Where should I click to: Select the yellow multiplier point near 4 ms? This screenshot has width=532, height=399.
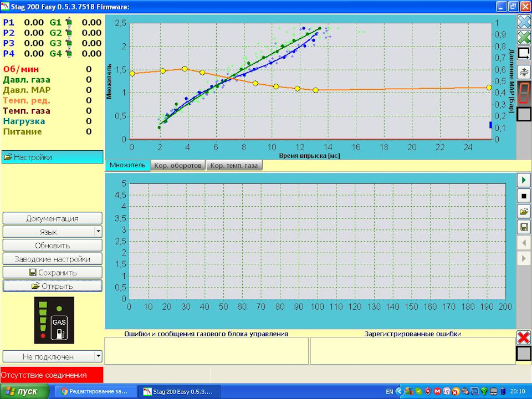pos(185,69)
